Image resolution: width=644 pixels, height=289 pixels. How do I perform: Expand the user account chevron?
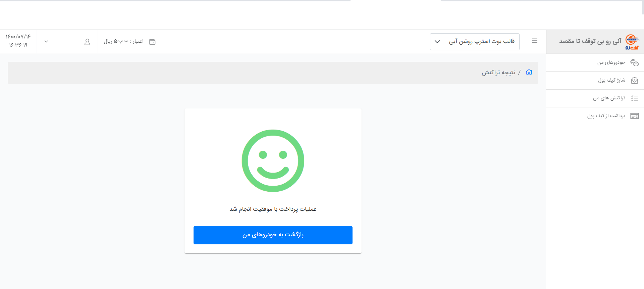tap(46, 42)
